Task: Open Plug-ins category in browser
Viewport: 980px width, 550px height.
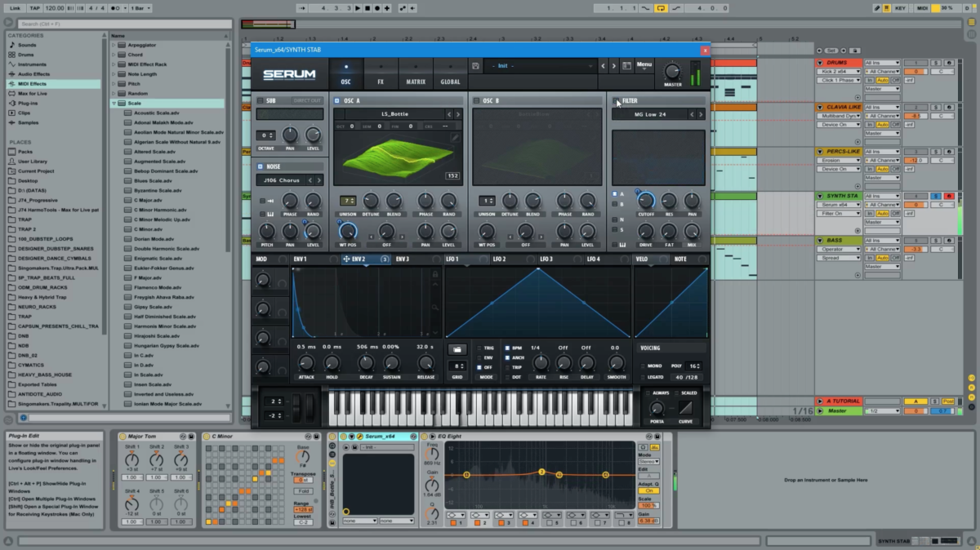Action: pos(28,104)
